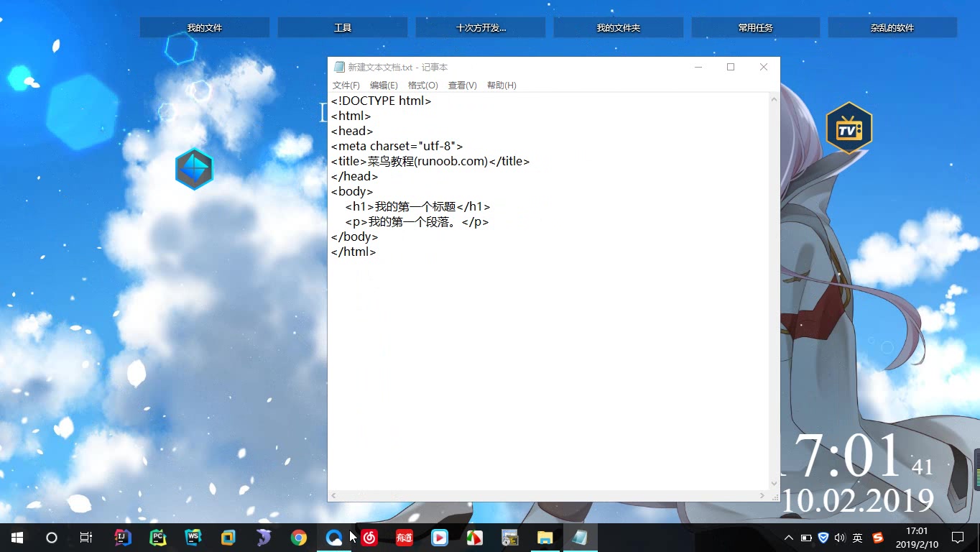Open the 杂乱的软件 desktop fence tab
The image size is (980, 552).
[x=892, y=27]
